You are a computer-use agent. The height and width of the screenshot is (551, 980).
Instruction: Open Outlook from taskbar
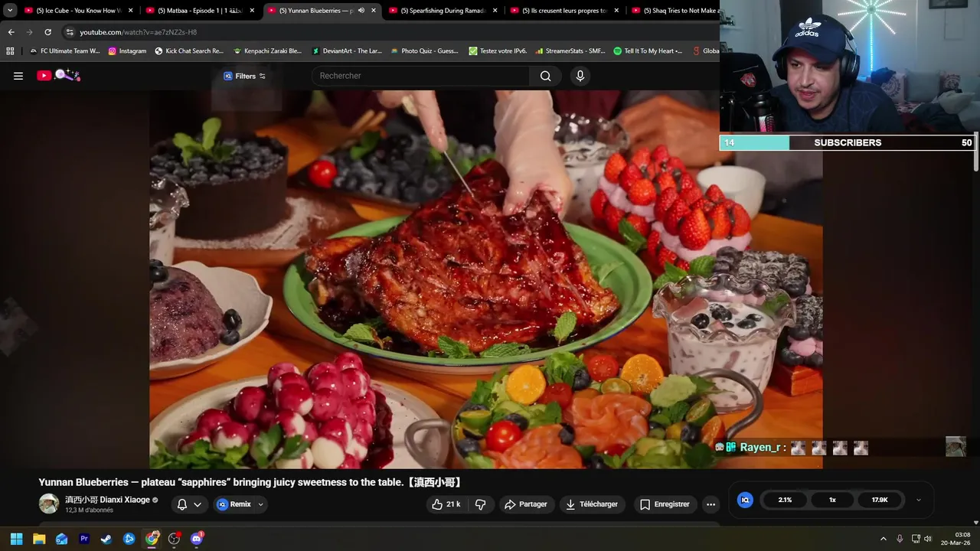61,539
